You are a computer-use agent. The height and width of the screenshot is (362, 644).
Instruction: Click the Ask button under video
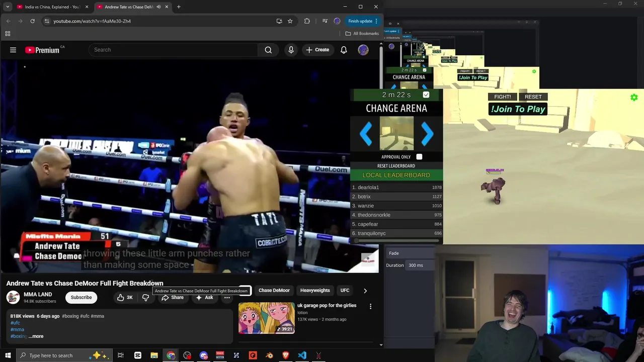(205, 298)
